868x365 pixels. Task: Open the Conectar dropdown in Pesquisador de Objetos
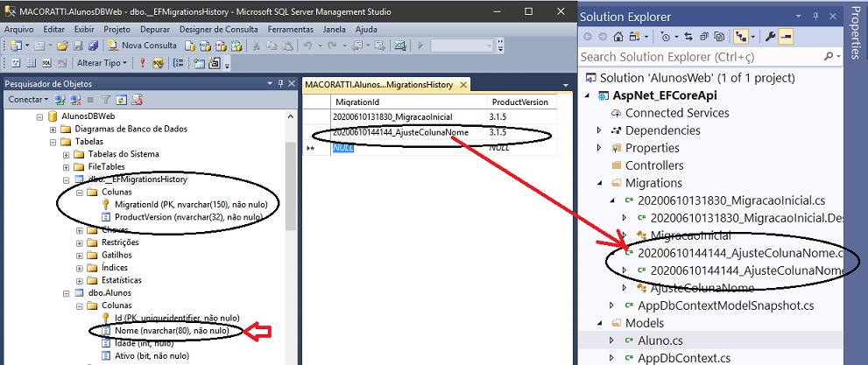pyautogui.click(x=28, y=100)
